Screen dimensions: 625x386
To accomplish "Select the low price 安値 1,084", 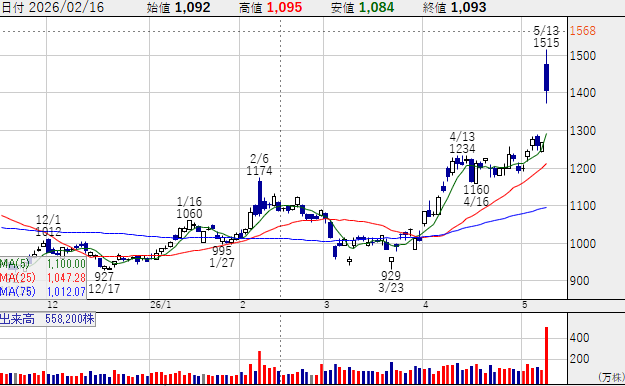I will (x=363, y=7).
